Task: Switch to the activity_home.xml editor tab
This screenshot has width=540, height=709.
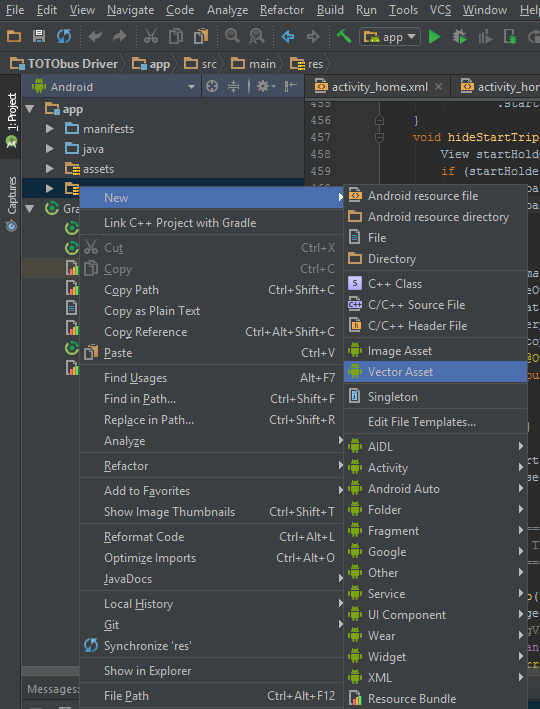Action: pos(379,87)
